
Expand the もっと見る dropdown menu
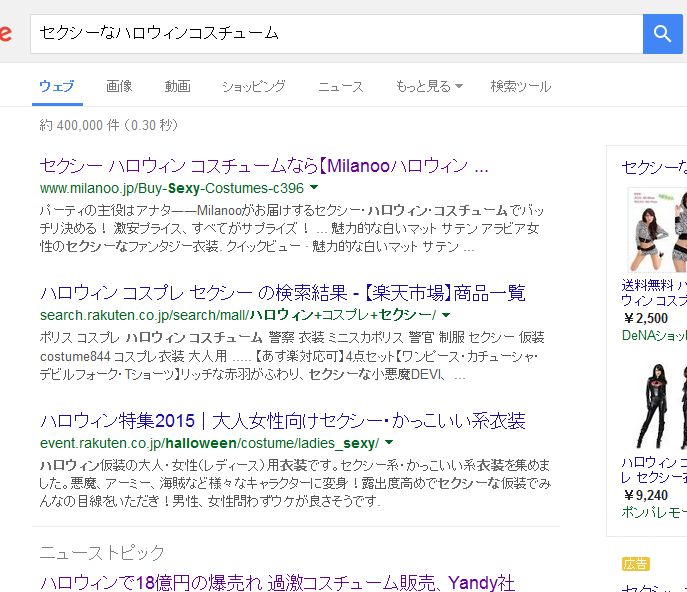click(x=429, y=86)
